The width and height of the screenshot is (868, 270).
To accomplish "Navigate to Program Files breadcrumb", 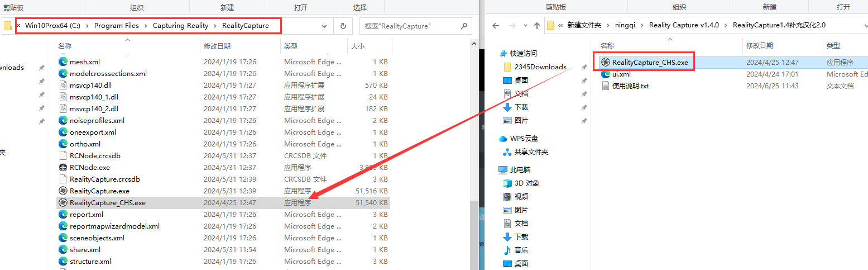I will point(116,26).
